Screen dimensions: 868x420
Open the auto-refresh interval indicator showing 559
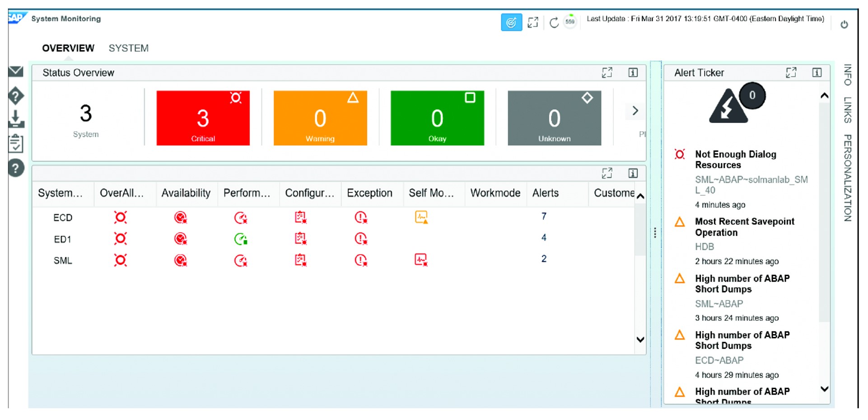coord(570,22)
